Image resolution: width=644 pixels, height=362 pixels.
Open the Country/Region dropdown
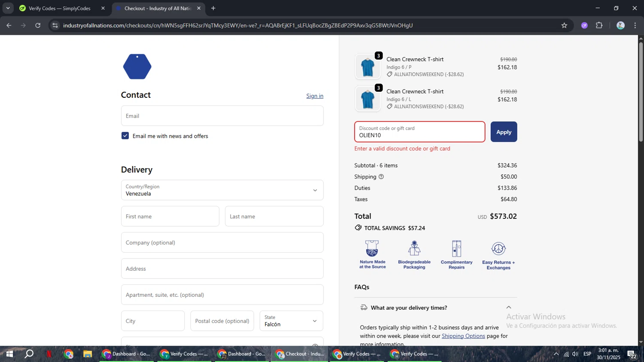(222, 190)
